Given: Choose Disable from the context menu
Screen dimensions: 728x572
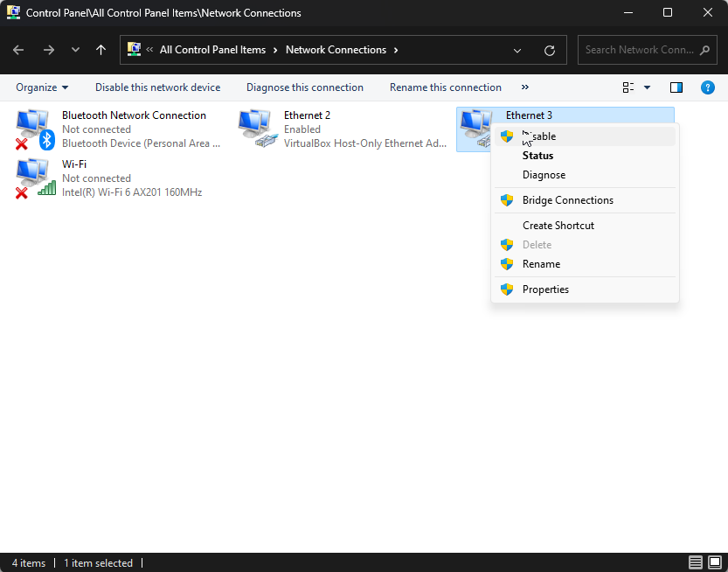Looking at the screenshot, I should coord(539,136).
